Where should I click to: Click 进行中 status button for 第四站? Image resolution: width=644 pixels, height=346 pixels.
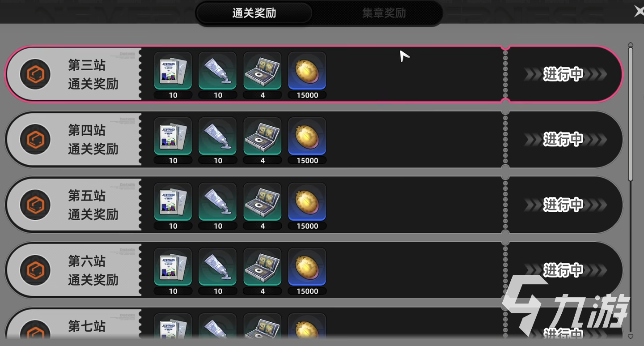(x=563, y=140)
